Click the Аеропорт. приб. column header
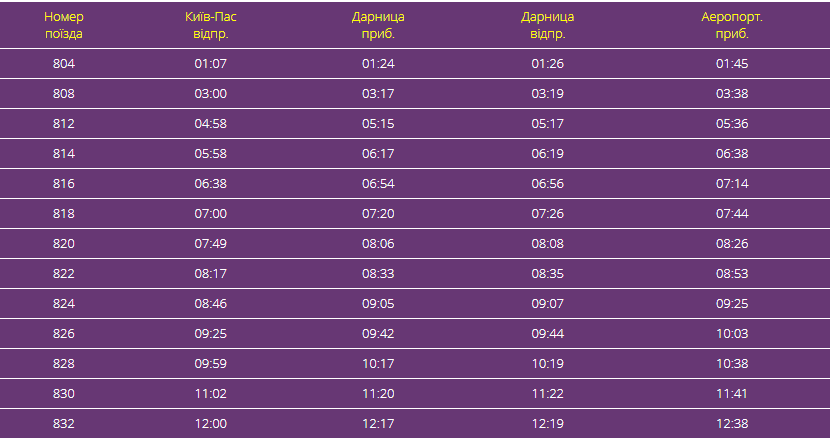Screen dimensions: 830x438 [732, 25]
